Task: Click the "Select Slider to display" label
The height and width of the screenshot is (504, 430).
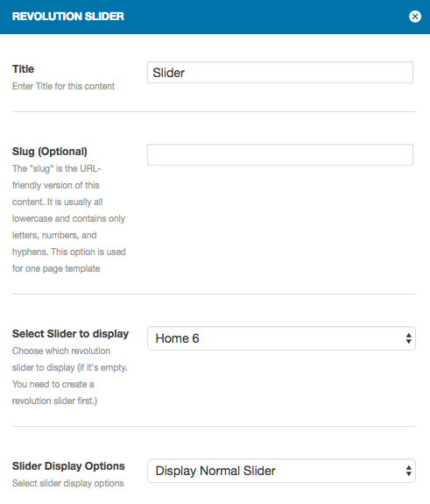Action: (70, 334)
